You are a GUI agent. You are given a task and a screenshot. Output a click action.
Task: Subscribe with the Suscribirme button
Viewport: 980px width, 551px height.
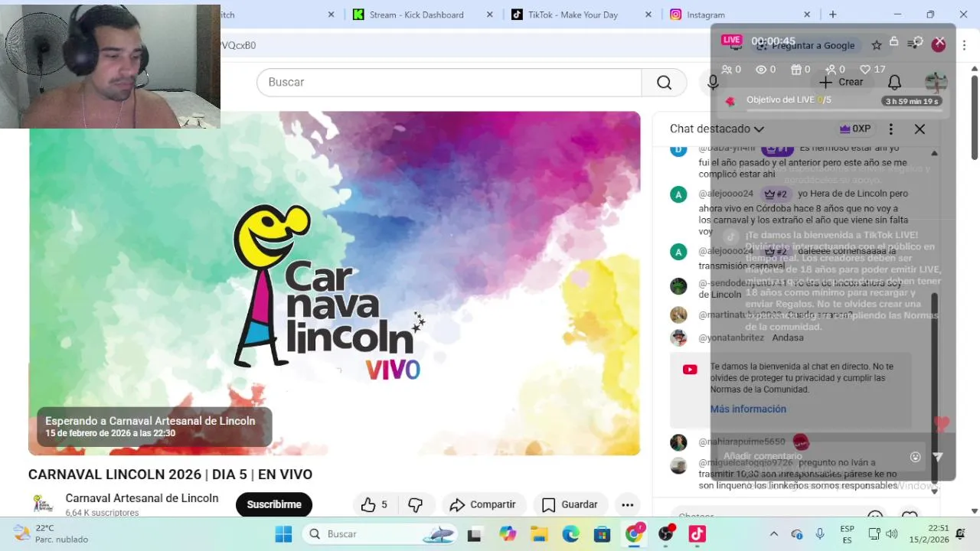point(274,505)
